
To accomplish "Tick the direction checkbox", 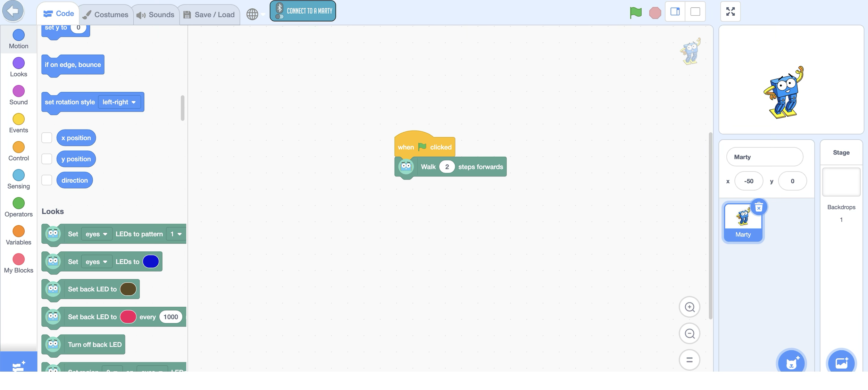I will click(47, 180).
